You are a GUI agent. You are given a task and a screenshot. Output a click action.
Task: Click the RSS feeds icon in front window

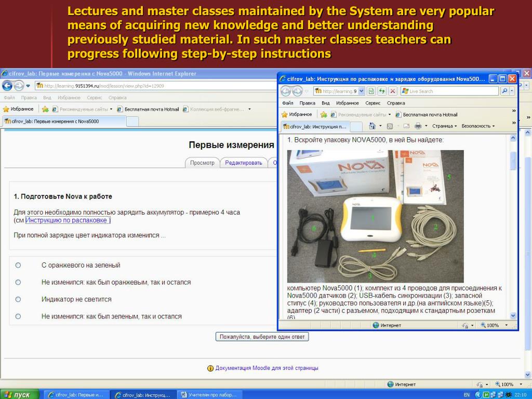tap(390, 126)
